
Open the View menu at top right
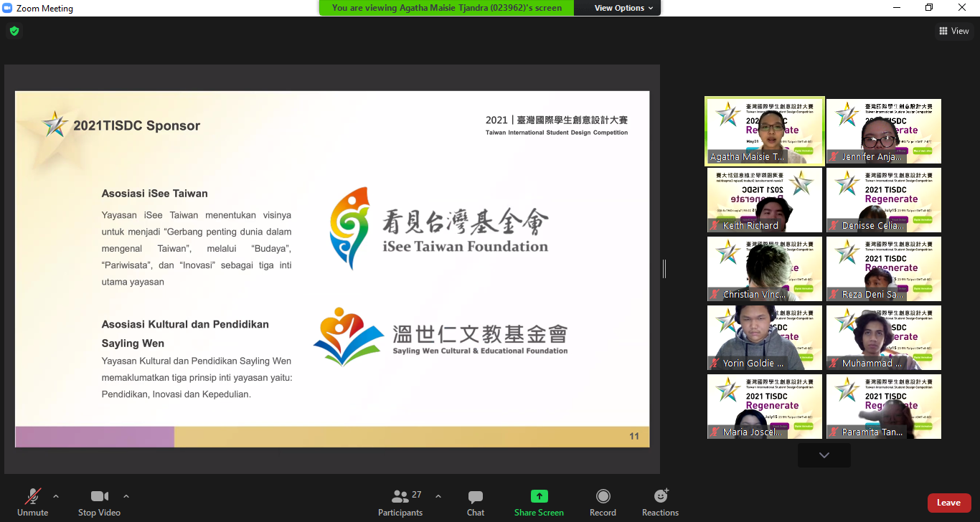click(955, 31)
